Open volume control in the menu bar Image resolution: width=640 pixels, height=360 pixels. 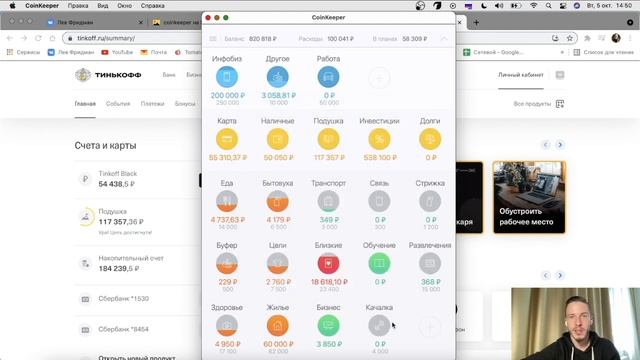(499, 6)
